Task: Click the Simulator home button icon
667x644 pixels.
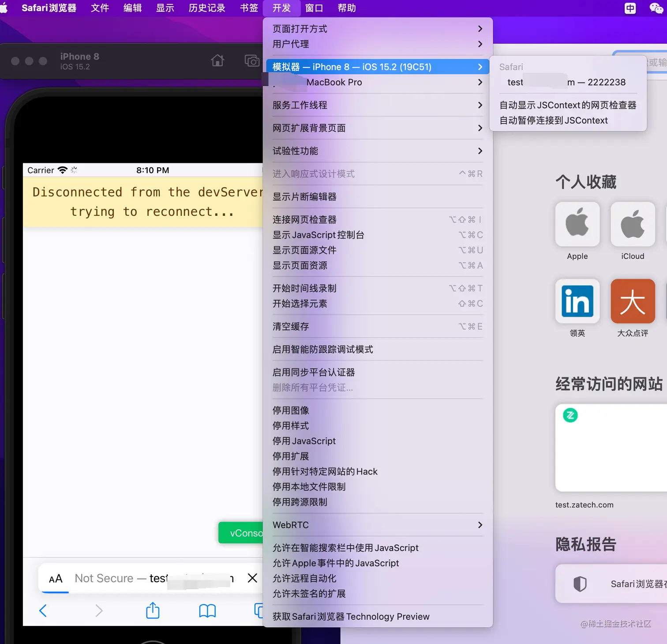Action: [217, 60]
